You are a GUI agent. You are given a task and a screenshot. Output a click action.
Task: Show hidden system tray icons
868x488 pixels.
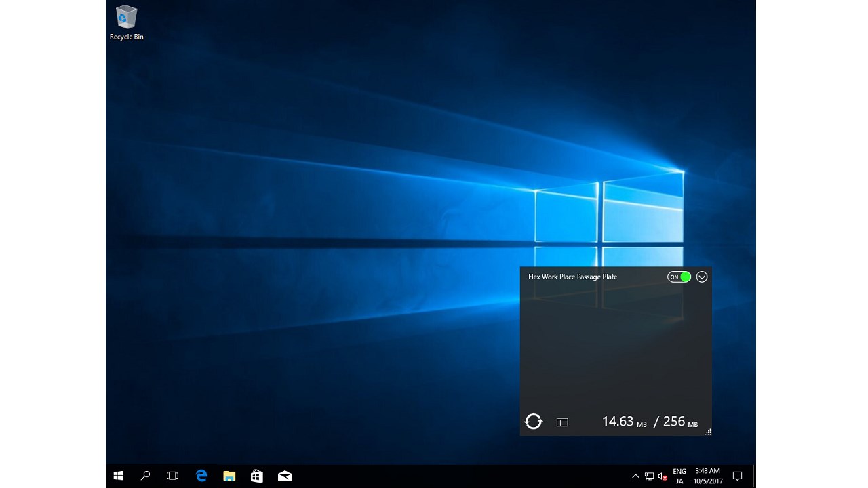tap(635, 476)
